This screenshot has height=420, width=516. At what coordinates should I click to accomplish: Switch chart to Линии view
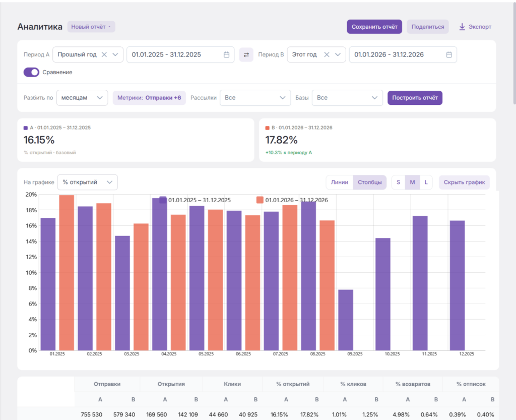click(339, 182)
